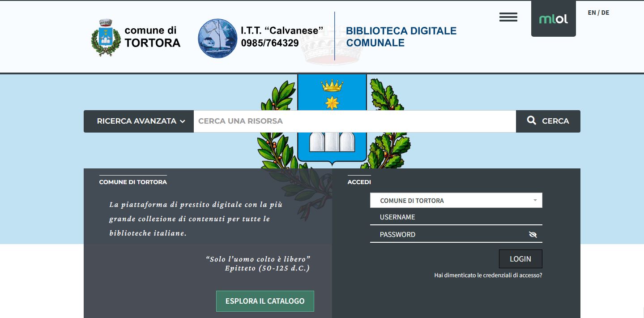The image size is (644, 318).
Task: Switch language to DE
Action: 605,13
